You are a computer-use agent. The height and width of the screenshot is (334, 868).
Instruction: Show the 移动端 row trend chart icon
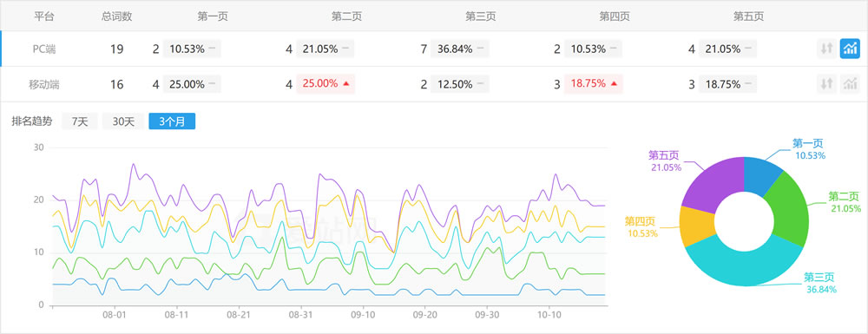coord(850,84)
